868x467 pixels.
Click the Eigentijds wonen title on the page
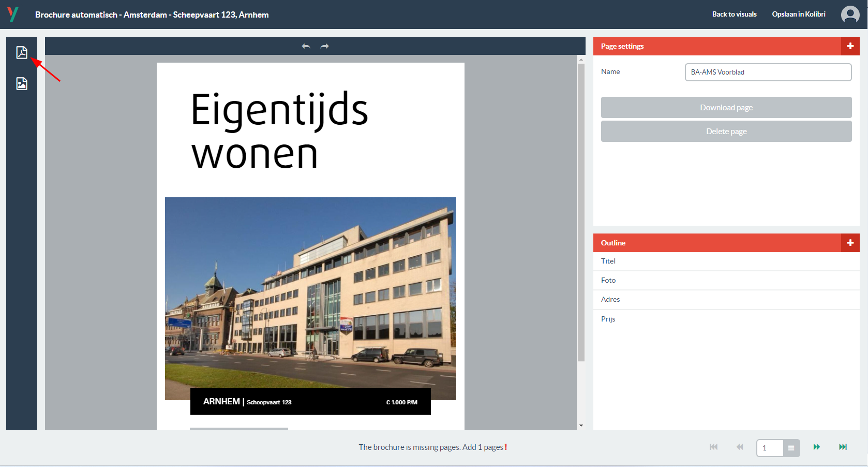tap(279, 130)
